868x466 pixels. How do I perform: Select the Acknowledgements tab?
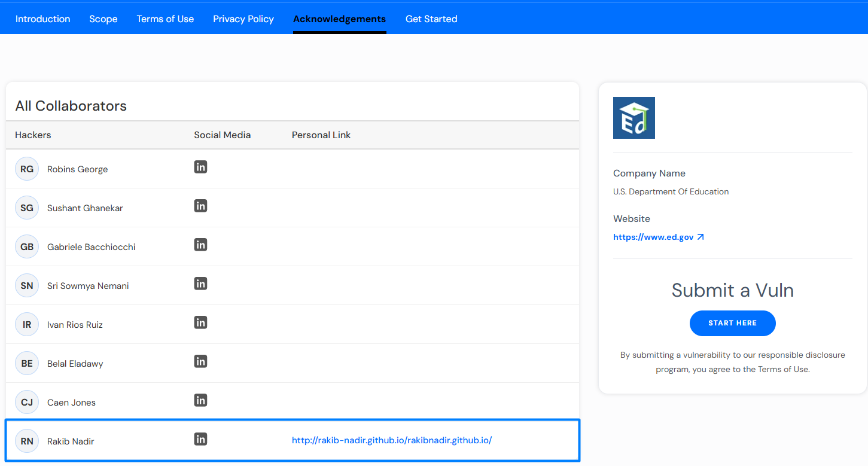(x=340, y=19)
